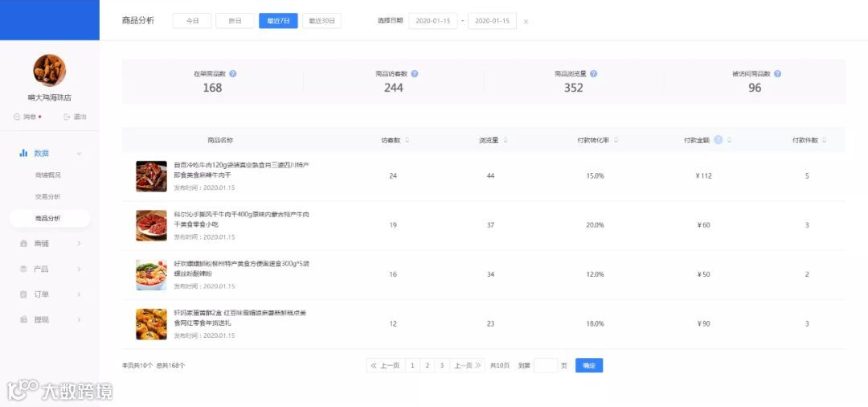Click the help icon beside 商品浏览量
Viewport: 868px width, 407px height.
tap(593, 74)
